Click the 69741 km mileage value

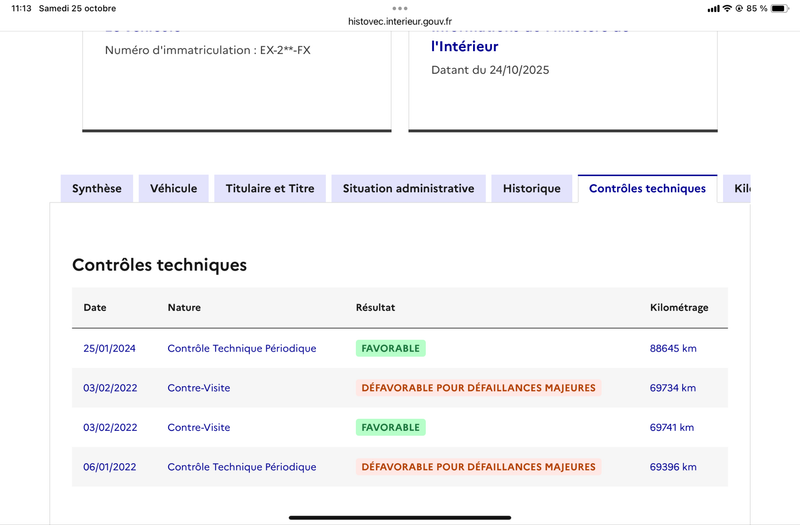tap(671, 428)
